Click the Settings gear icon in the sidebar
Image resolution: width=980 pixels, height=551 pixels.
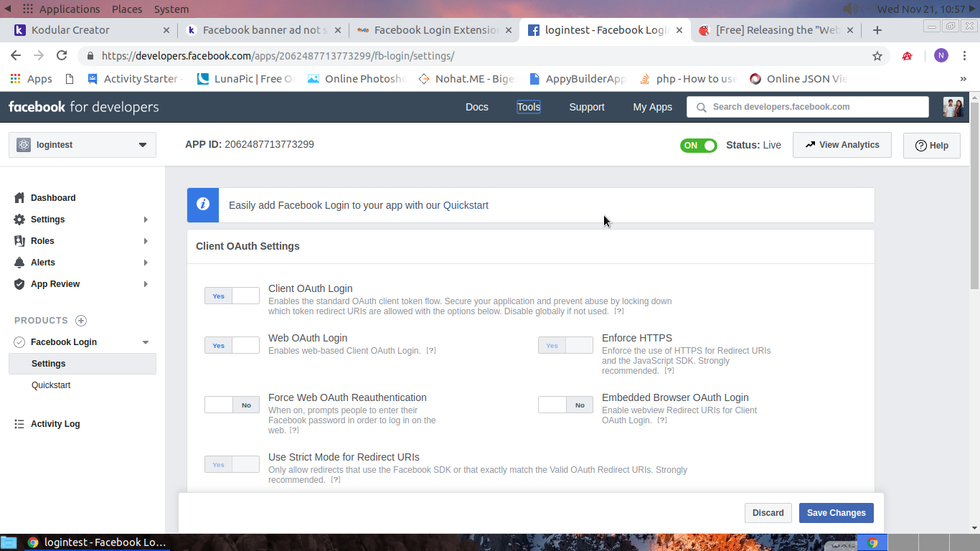19,219
